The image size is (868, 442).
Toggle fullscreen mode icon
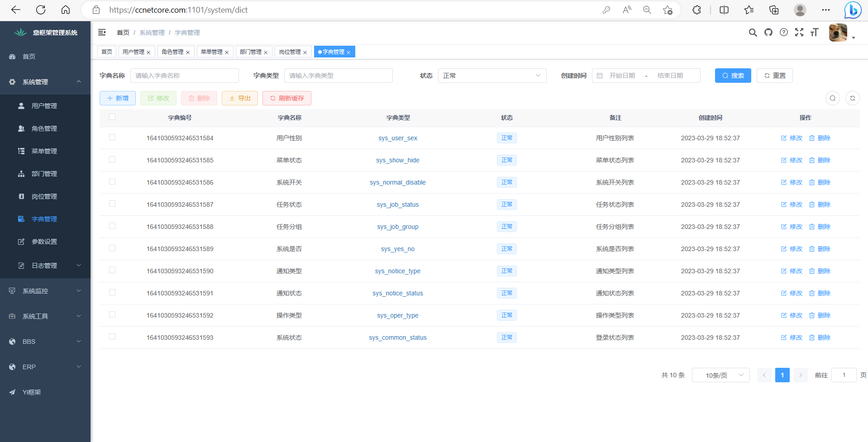799,32
